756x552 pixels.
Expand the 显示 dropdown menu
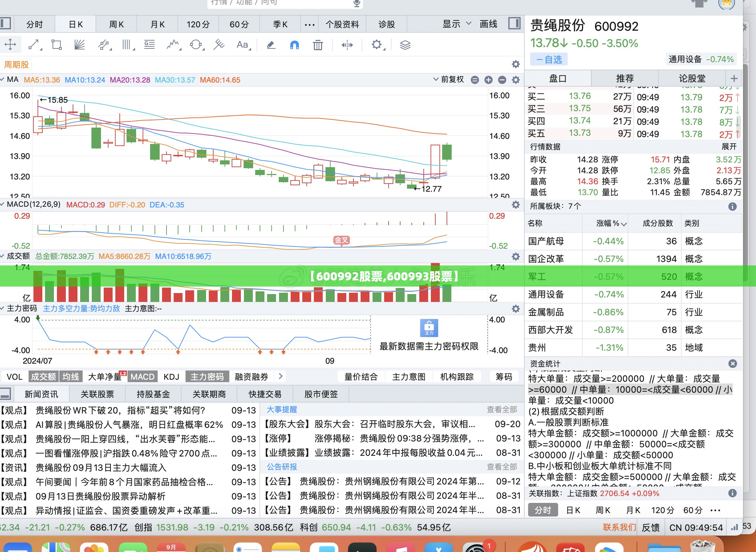(x=457, y=24)
